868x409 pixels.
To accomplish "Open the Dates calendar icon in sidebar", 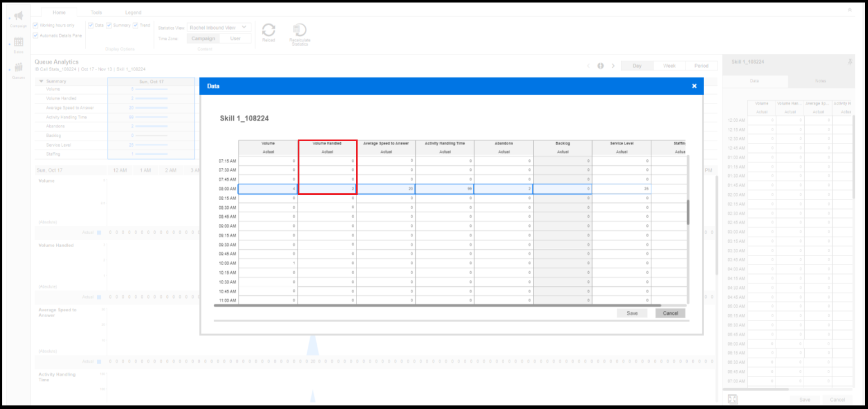I will 18,42.
